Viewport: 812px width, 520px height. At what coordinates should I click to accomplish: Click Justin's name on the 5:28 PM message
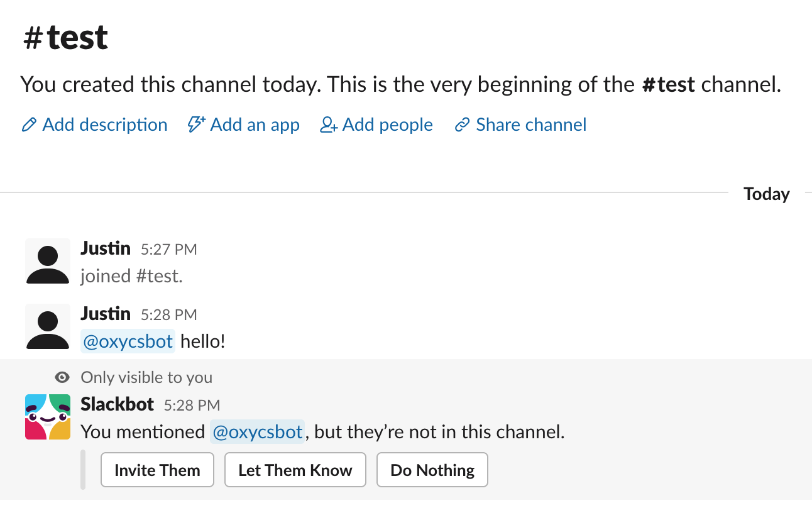tap(106, 314)
